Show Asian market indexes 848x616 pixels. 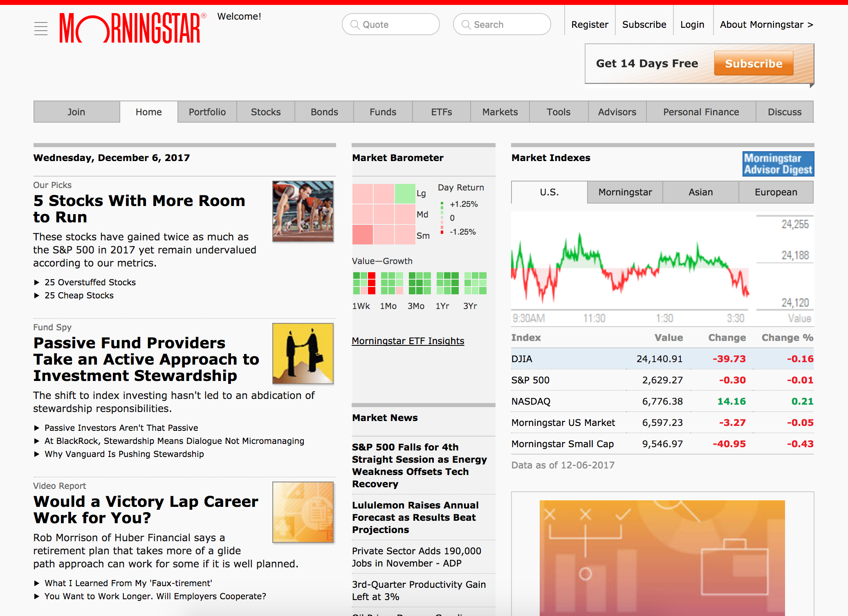pos(701,192)
